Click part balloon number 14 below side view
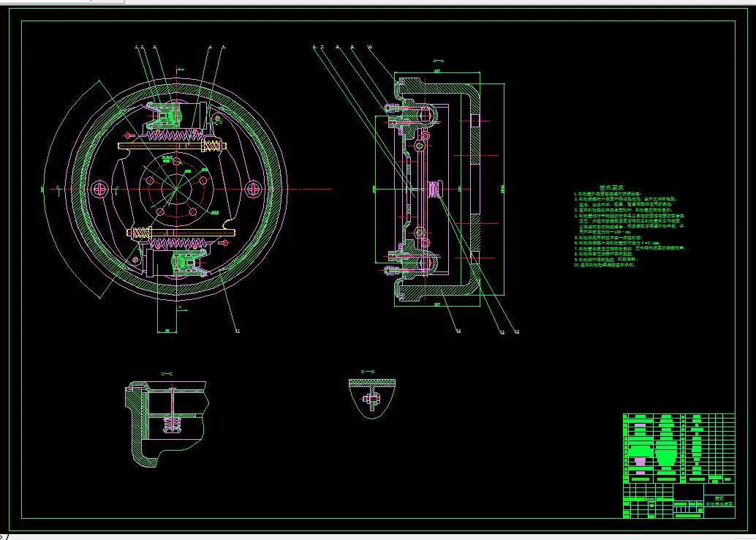 click(x=458, y=331)
